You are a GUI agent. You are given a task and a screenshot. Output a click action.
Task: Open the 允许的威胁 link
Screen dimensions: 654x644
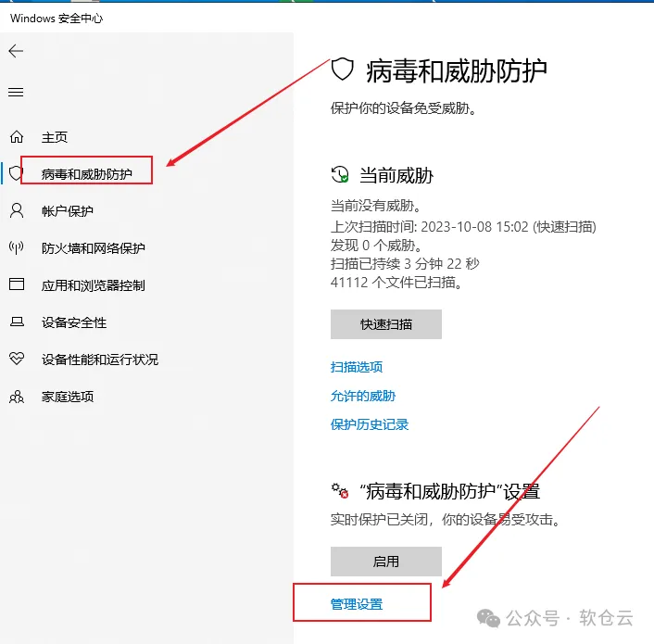(363, 396)
